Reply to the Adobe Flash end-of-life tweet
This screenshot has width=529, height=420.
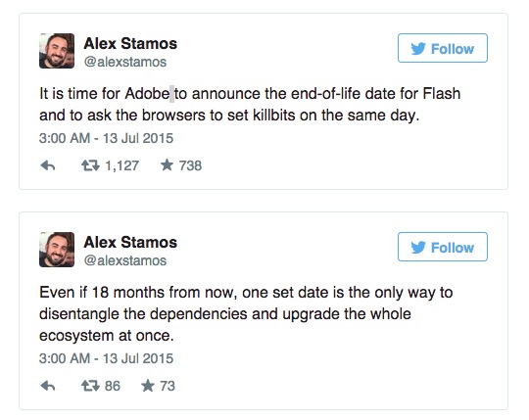[48, 165]
